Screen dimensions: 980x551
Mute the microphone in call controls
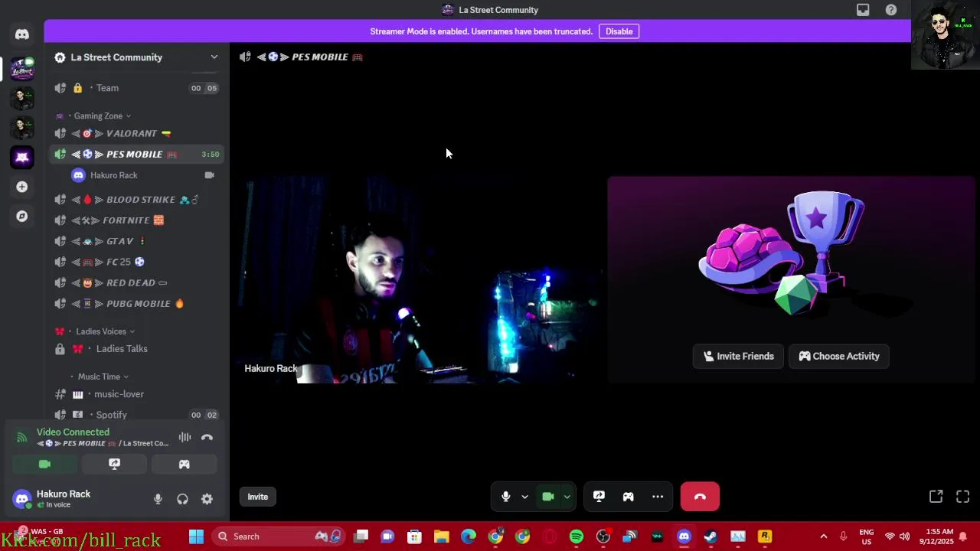tap(505, 497)
